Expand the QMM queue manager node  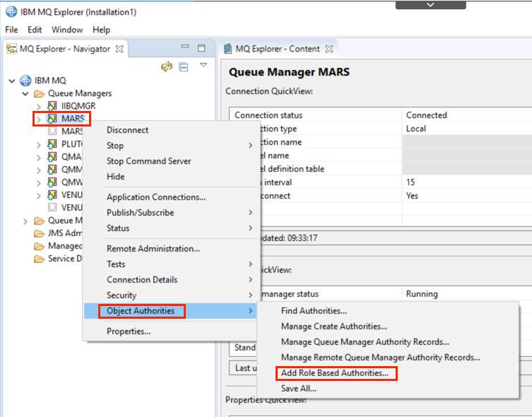coord(39,170)
